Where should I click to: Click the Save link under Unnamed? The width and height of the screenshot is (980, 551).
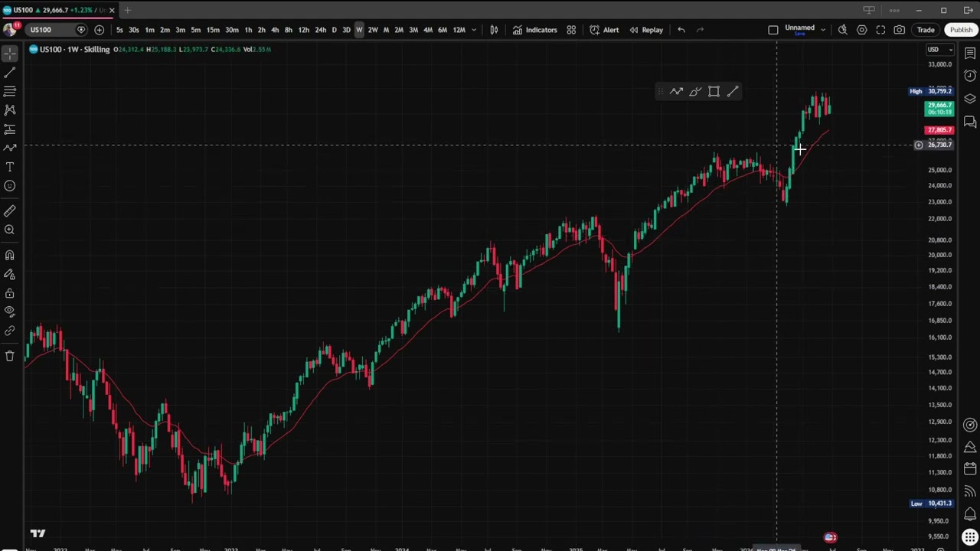click(x=799, y=34)
